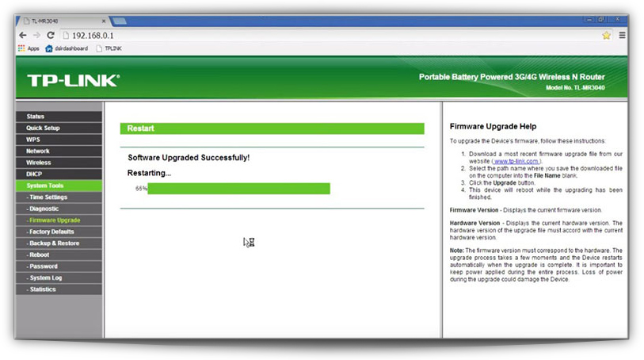Bookmark this page with star icon
Image resolution: width=644 pixels, height=360 pixels.
coord(606,35)
